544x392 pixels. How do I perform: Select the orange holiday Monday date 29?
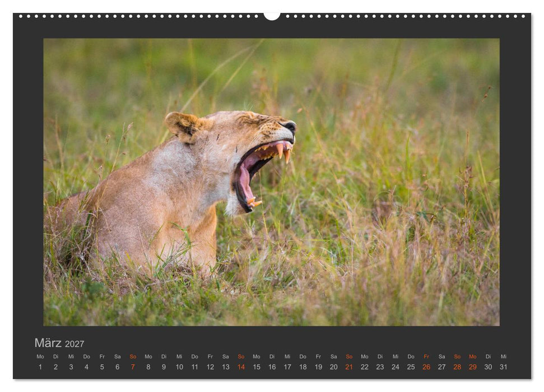point(472,367)
